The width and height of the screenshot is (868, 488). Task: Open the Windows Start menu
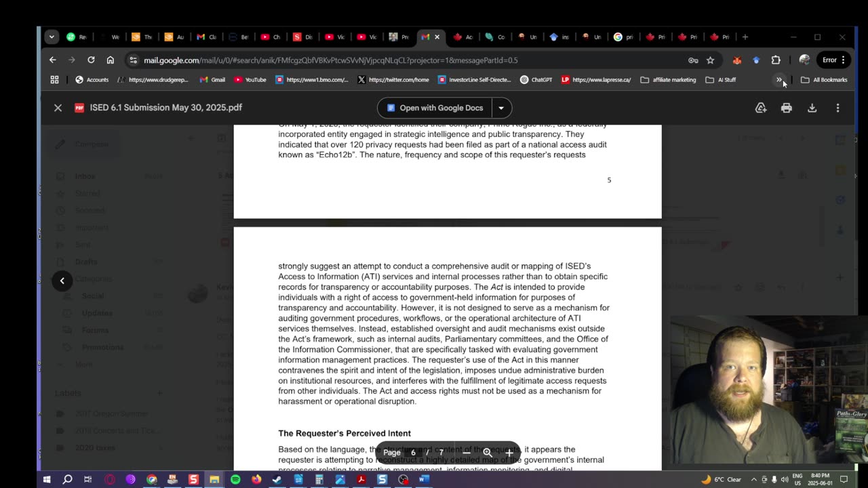pos(47,479)
